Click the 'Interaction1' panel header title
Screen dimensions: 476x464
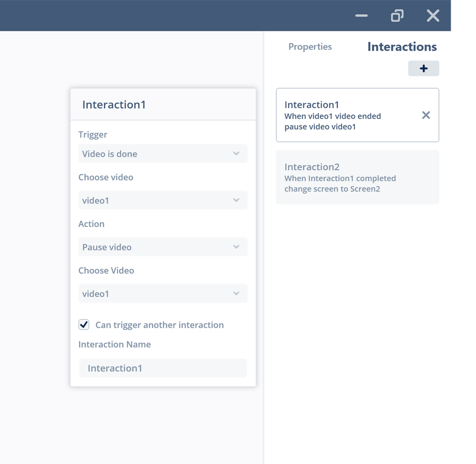coord(114,105)
